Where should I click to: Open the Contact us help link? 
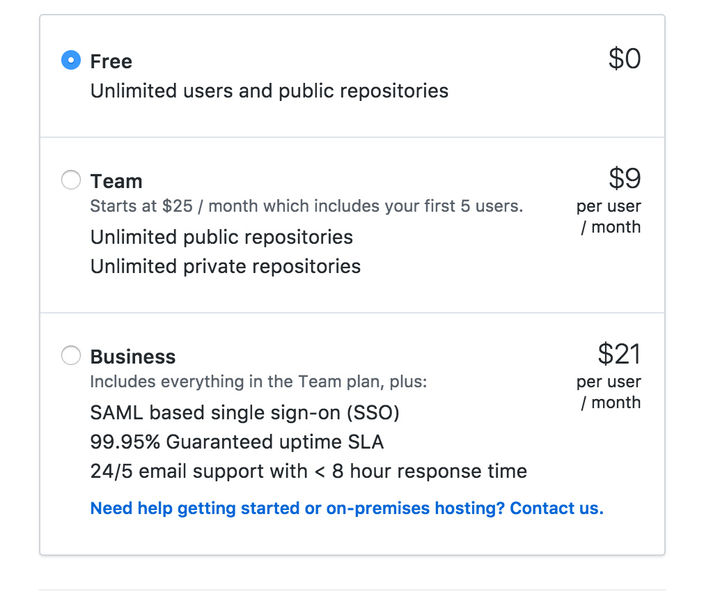coord(346,508)
